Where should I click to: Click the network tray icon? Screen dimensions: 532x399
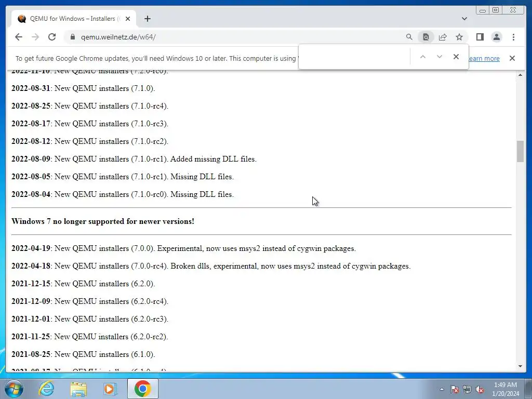click(467, 389)
